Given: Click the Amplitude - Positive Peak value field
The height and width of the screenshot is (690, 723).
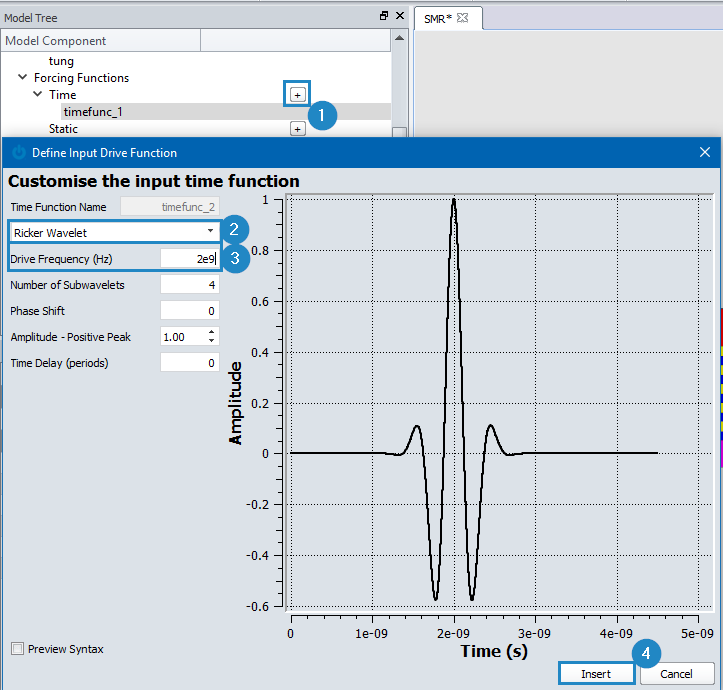Looking at the screenshot, I should (x=183, y=337).
